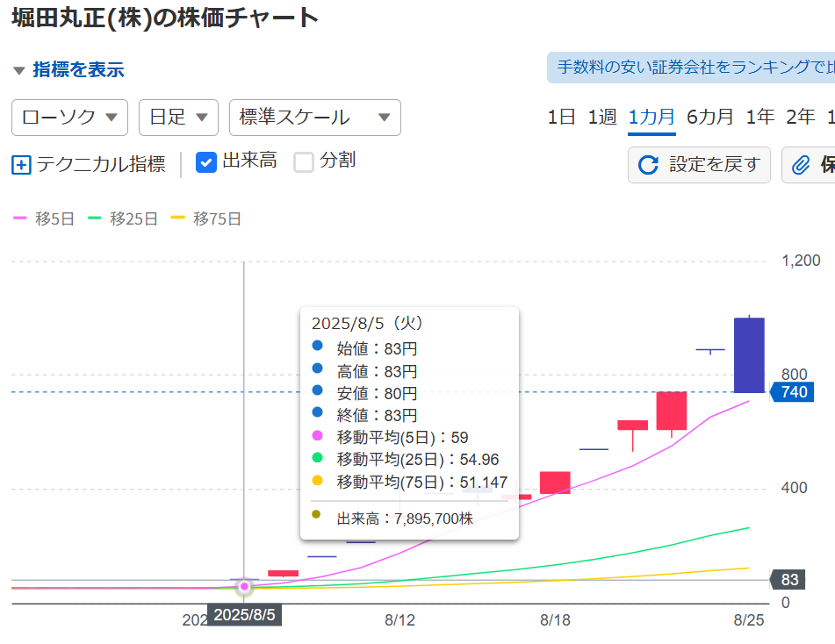The height and width of the screenshot is (644, 835).
Task: Collapse the 指標を表示 section
Action: 68,70
